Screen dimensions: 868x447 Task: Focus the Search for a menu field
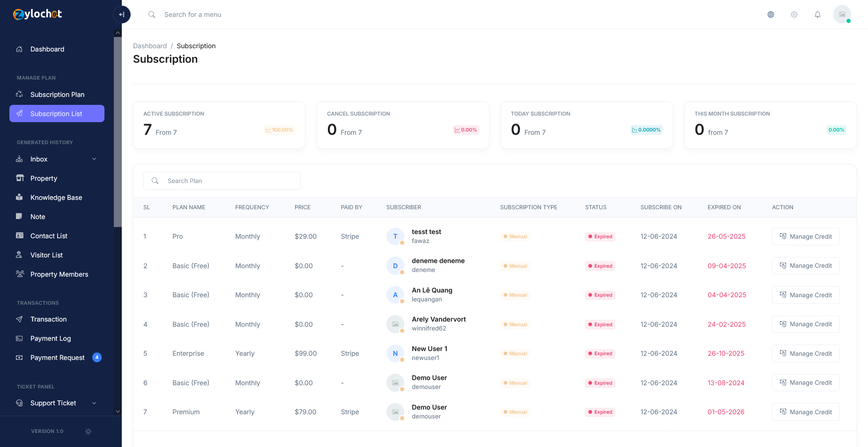click(x=193, y=15)
